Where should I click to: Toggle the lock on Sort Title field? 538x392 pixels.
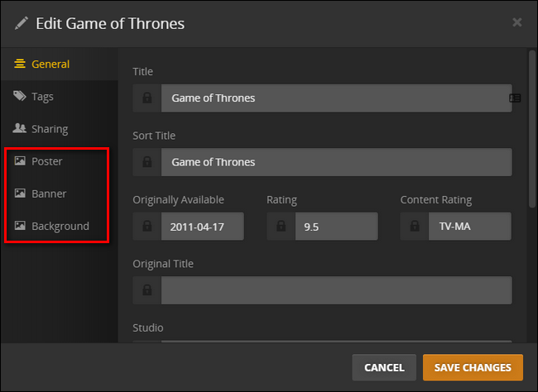[x=147, y=162]
